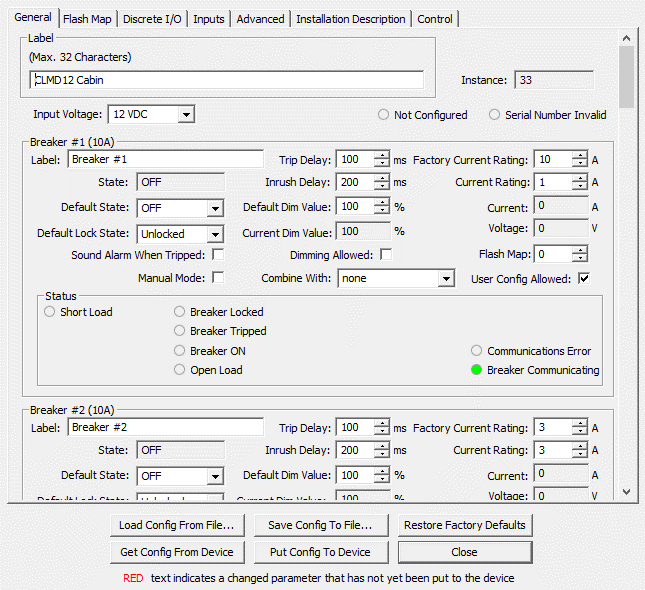
Task: Increase Breaker #1 Trip Delay spinner up arrow
Action: [x=381, y=155]
